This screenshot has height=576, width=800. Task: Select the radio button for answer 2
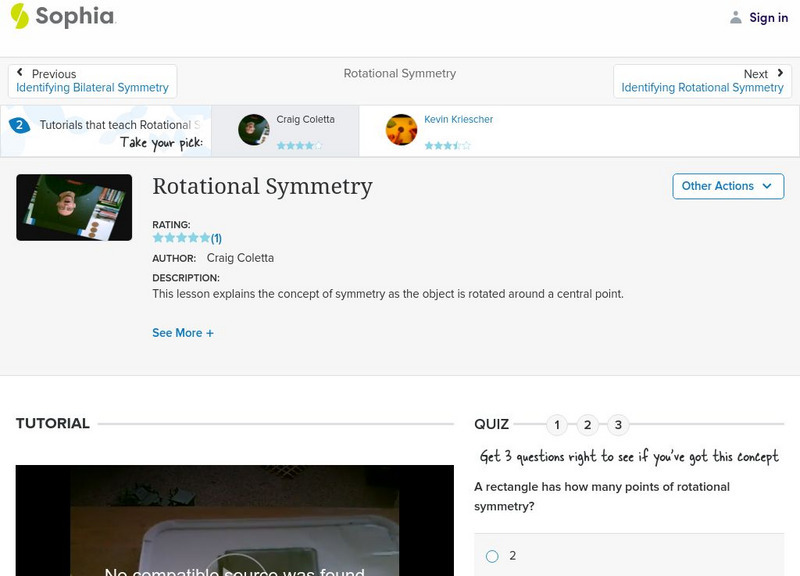(x=492, y=556)
